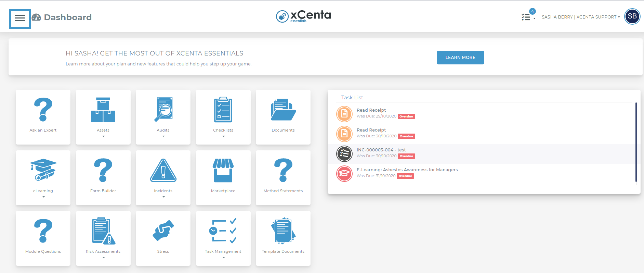Open the Audits magnifier tile
The width and height of the screenshot is (644, 273).
[x=163, y=117]
